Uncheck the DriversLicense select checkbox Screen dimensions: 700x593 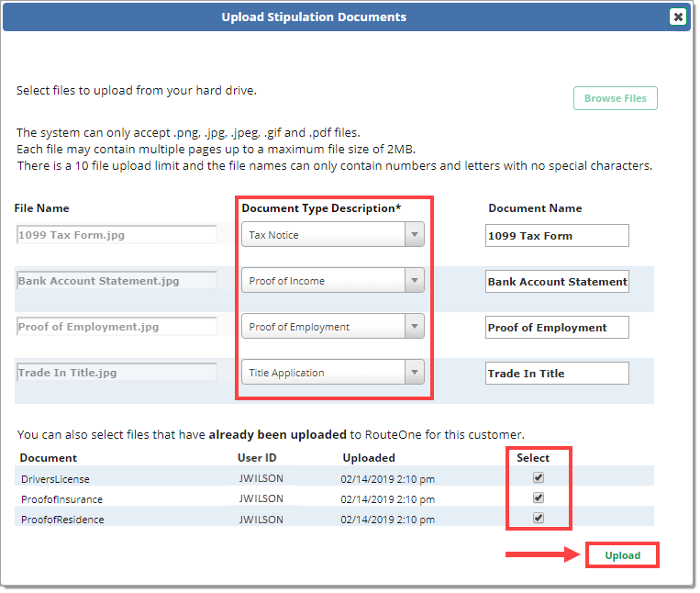click(x=539, y=477)
